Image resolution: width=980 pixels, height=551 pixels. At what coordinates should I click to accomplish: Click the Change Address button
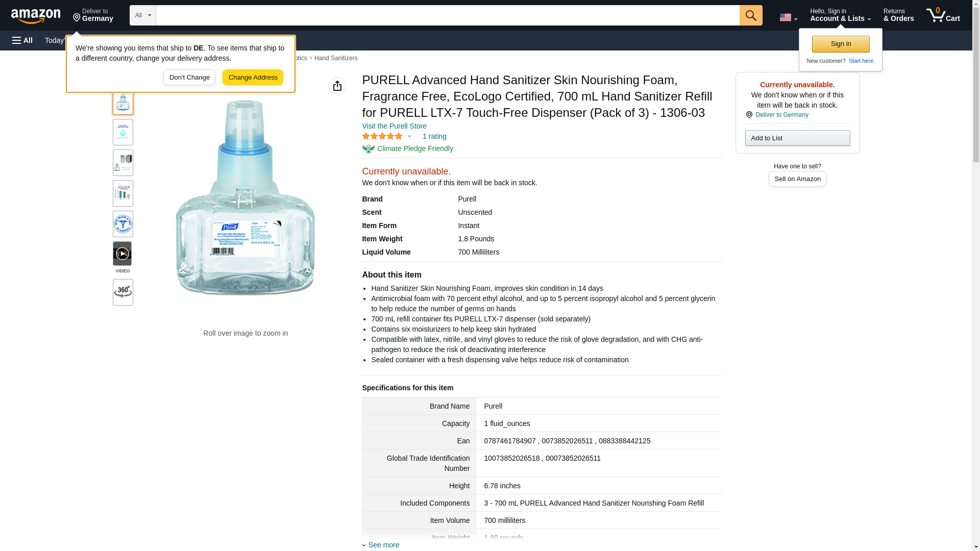(x=253, y=78)
